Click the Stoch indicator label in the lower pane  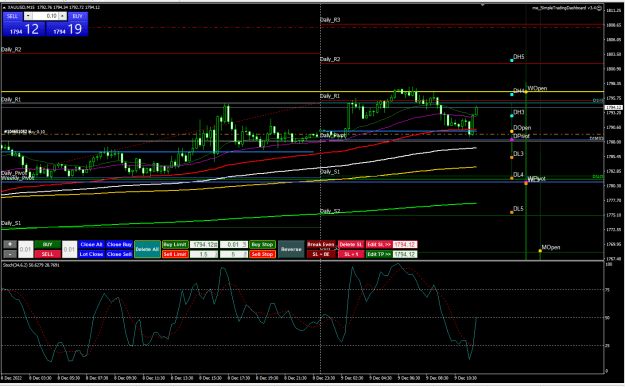tap(31, 265)
